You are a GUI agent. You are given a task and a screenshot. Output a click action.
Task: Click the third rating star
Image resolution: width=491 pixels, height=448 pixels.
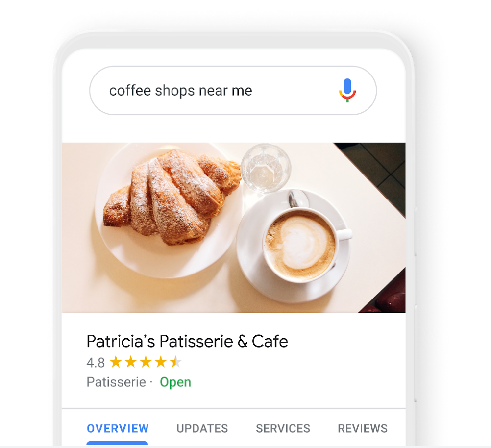146,362
